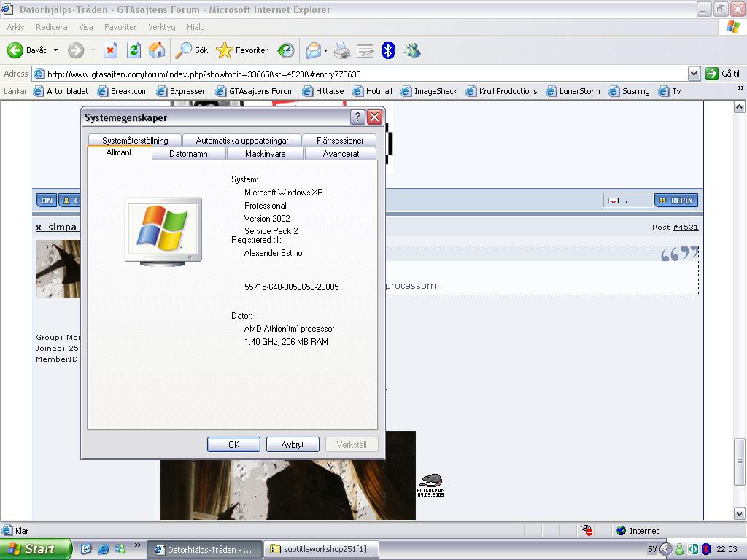This screenshot has height=560, width=747.
Task: Open the Aftonbladet links bar shortcut
Action: (61, 91)
